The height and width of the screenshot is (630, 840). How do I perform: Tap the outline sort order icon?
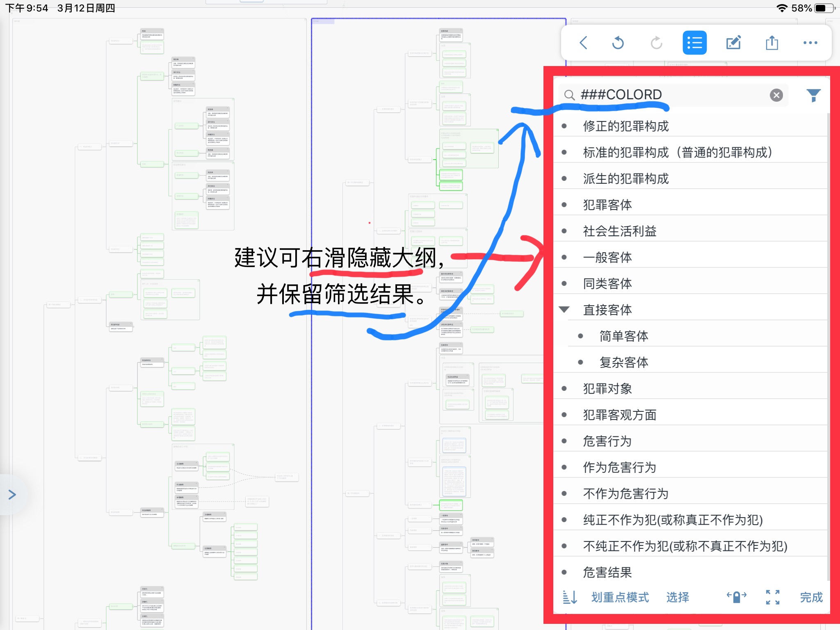(570, 597)
